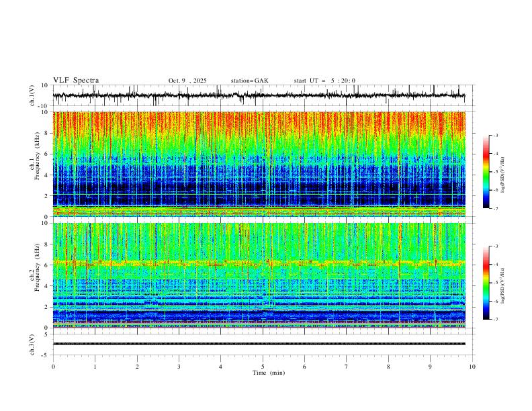This screenshot has width=532, height=411.
Task: Click the "8" kHz tick of ch.1 frequency axis
Action: tap(47, 133)
